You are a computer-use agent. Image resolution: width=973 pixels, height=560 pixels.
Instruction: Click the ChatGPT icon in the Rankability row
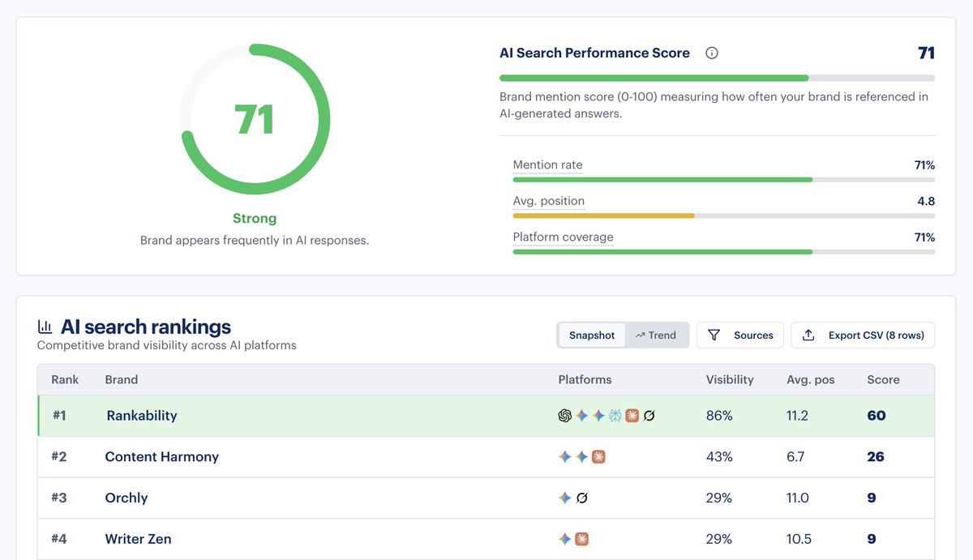tap(565, 416)
